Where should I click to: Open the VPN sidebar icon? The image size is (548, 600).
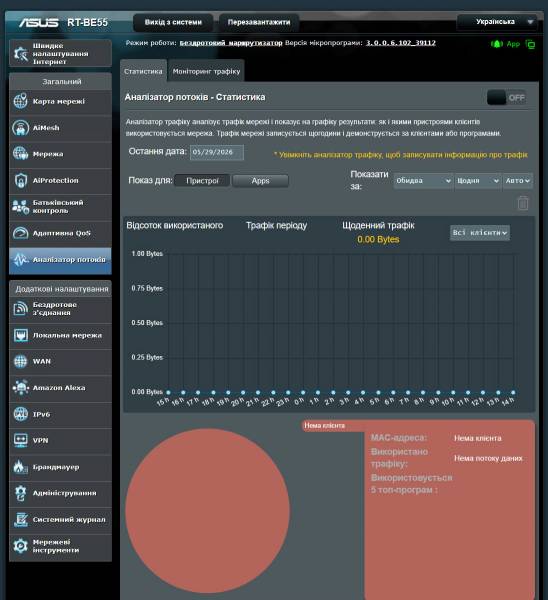click(x=21, y=440)
